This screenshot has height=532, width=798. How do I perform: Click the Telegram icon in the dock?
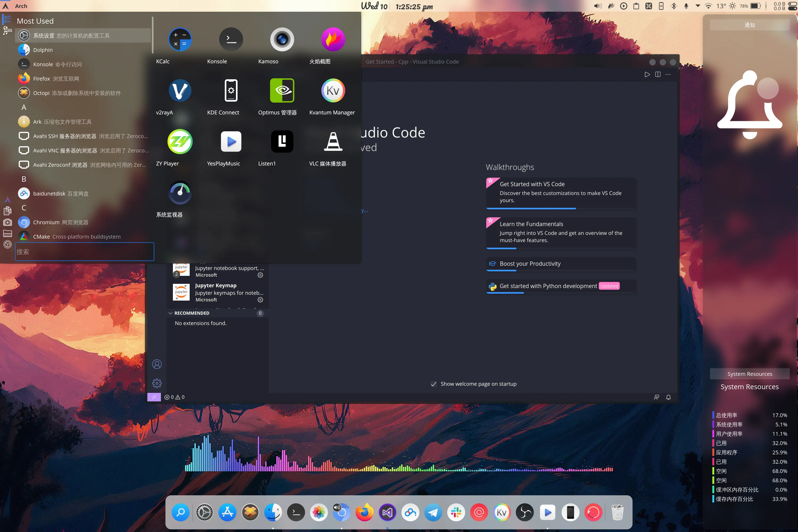point(433,512)
